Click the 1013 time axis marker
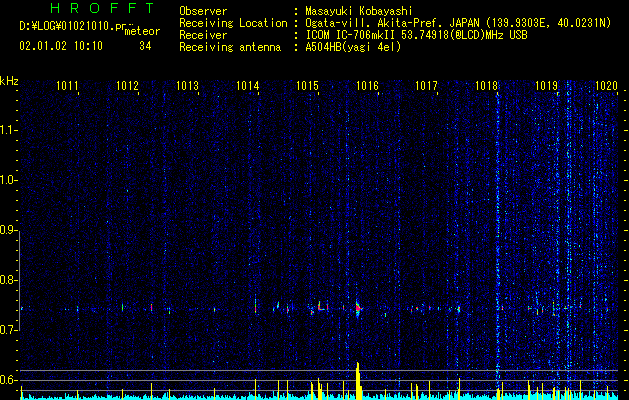629x400 pixels. 187,86
